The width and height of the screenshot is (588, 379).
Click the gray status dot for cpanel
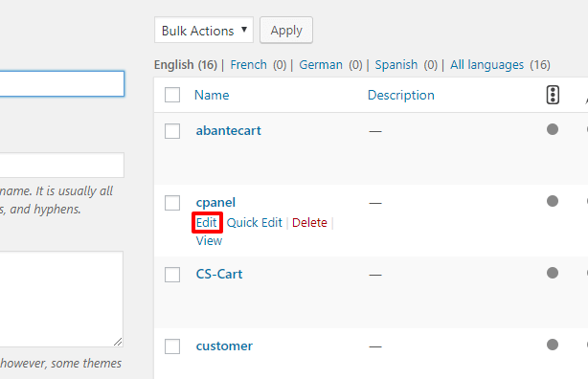(553, 201)
